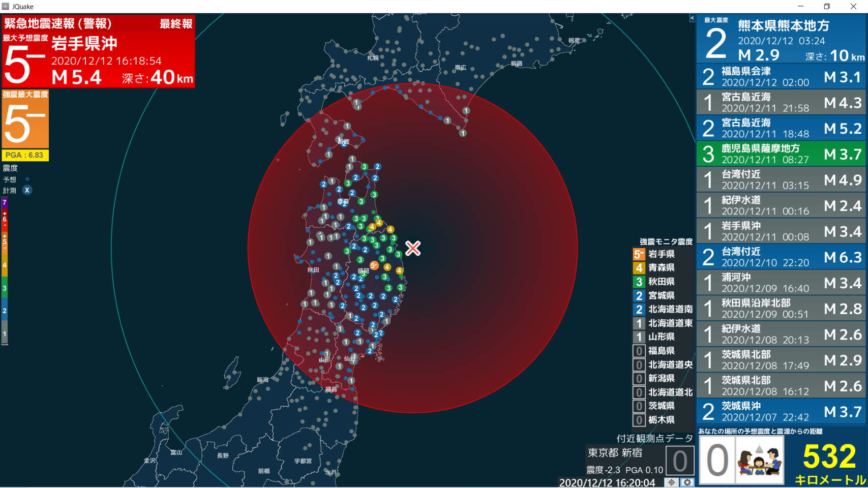Open the 宮古島近海 M 5.2 earthquake entry

(x=782, y=128)
